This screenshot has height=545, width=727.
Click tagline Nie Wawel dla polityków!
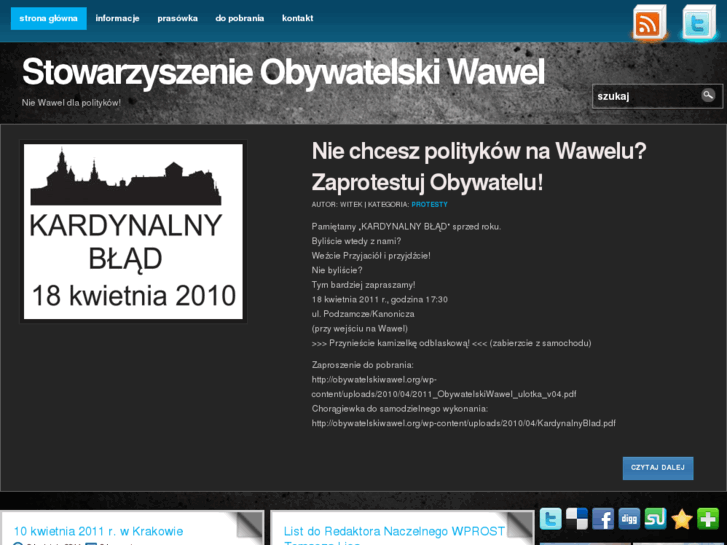(71, 103)
